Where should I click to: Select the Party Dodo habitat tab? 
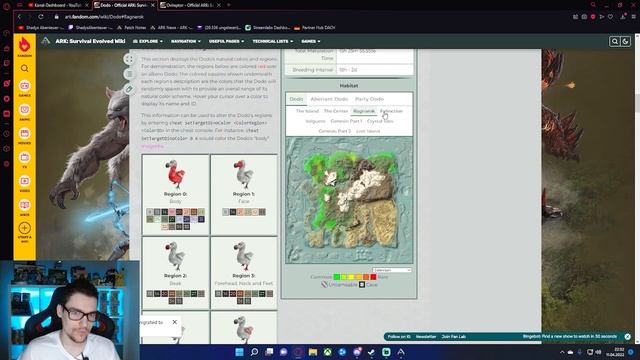[369, 99]
